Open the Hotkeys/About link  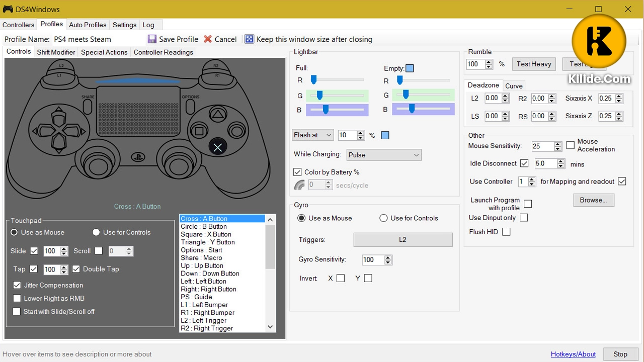click(x=573, y=354)
